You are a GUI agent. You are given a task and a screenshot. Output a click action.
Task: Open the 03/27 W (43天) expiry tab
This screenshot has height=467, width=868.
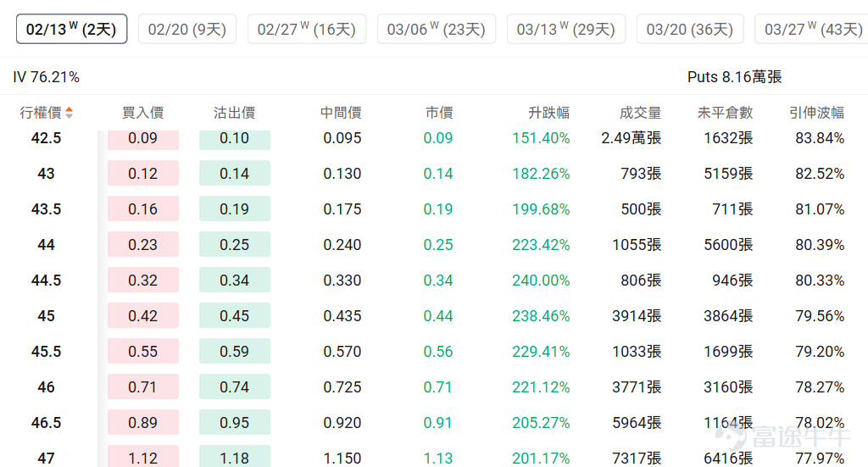point(811,30)
